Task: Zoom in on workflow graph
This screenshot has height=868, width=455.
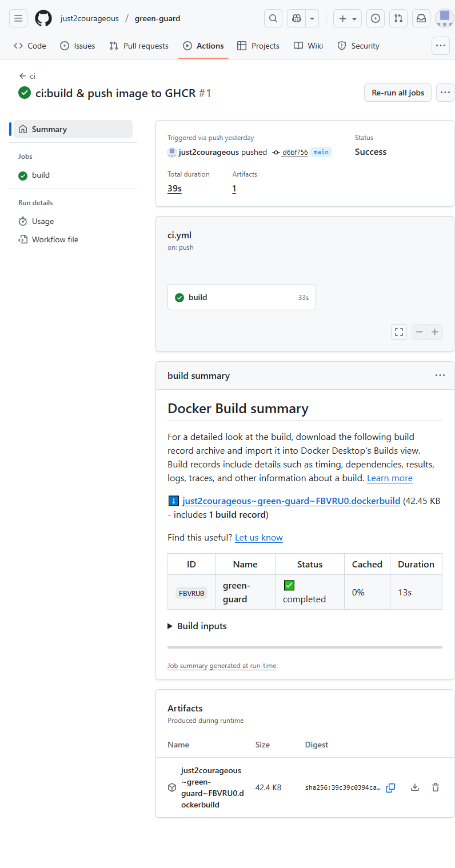Action: pos(435,332)
